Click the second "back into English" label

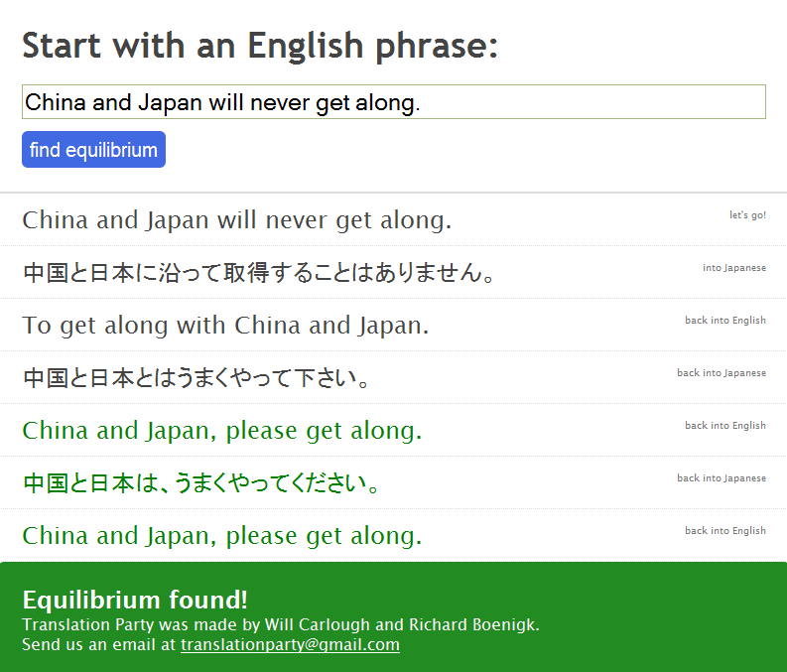725,426
